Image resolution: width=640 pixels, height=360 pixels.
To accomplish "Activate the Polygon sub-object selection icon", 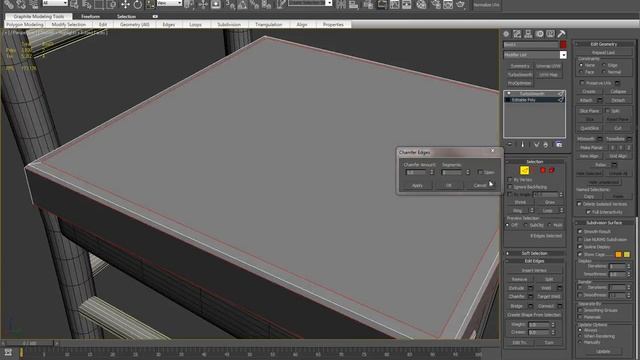I will click(x=543, y=170).
